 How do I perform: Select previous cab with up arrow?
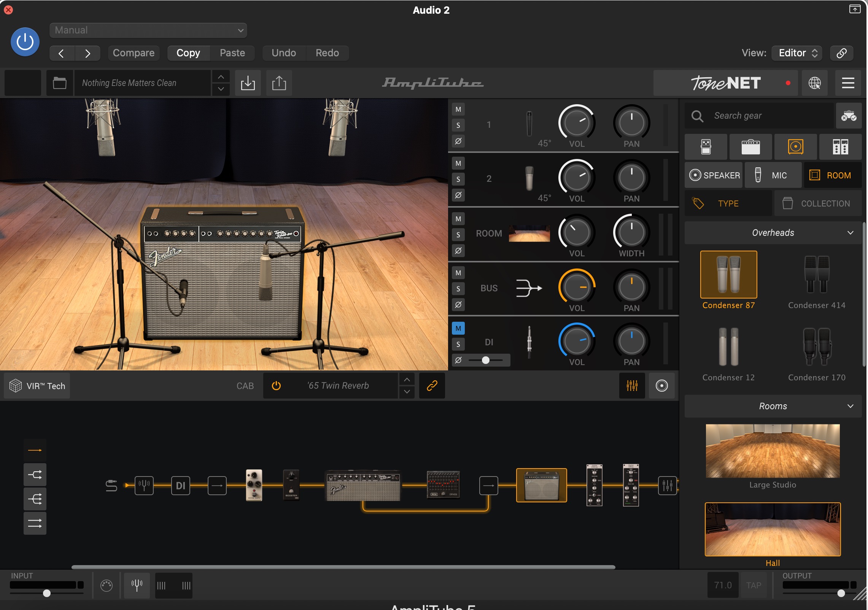click(x=407, y=380)
